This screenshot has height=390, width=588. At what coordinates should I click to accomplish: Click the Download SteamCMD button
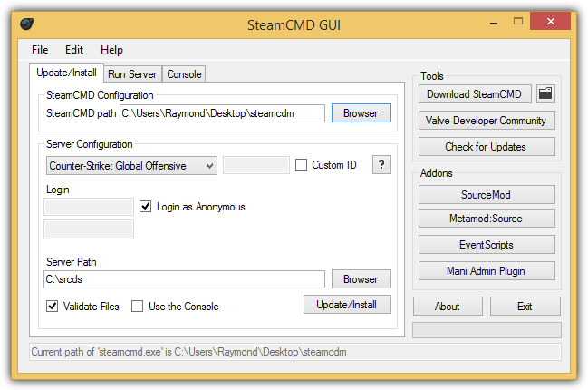[x=475, y=93]
